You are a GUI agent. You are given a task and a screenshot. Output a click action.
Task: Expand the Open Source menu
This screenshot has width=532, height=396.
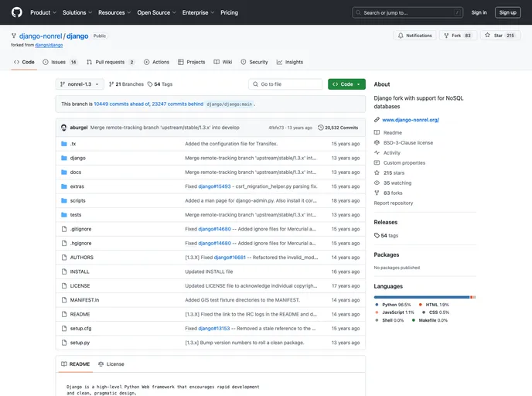[156, 12]
